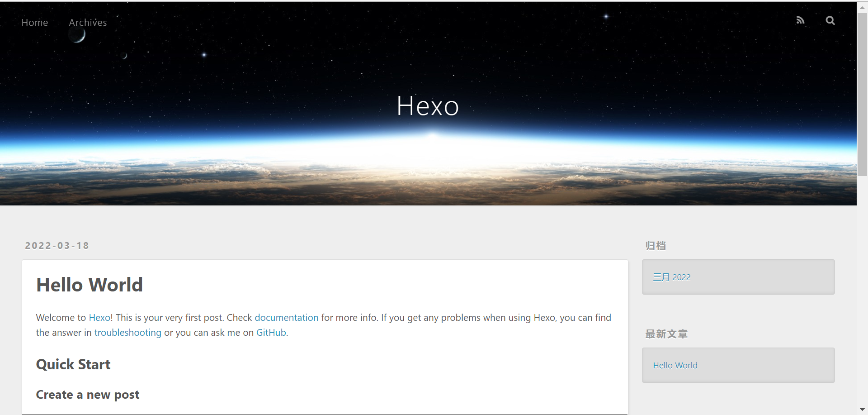Viewport: 868px width, 415px height.
Task: Click the Hexo site title
Action: 428,106
